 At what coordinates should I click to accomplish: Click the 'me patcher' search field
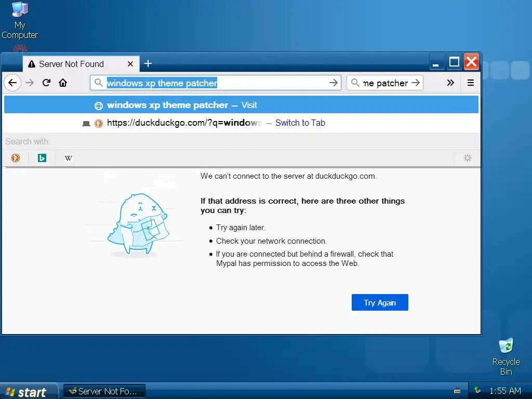[x=385, y=83]
